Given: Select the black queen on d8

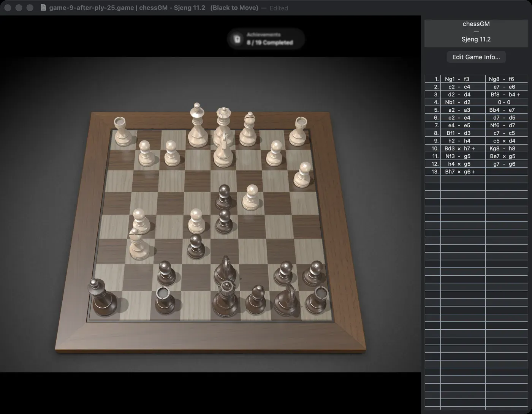Looking at the screenshot, I should tap(226, 298).
